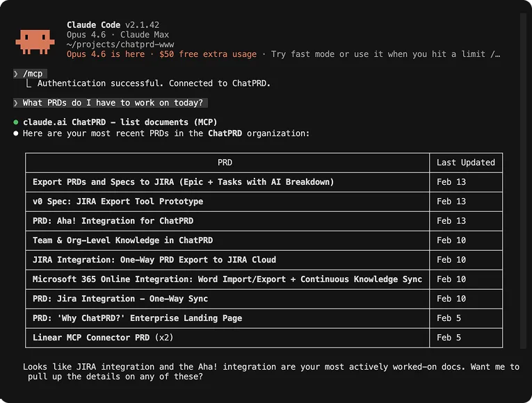Select 'Team & Org-Level Knowledge in ChatPRD' row
532x403 pixels.
[122, 240]
